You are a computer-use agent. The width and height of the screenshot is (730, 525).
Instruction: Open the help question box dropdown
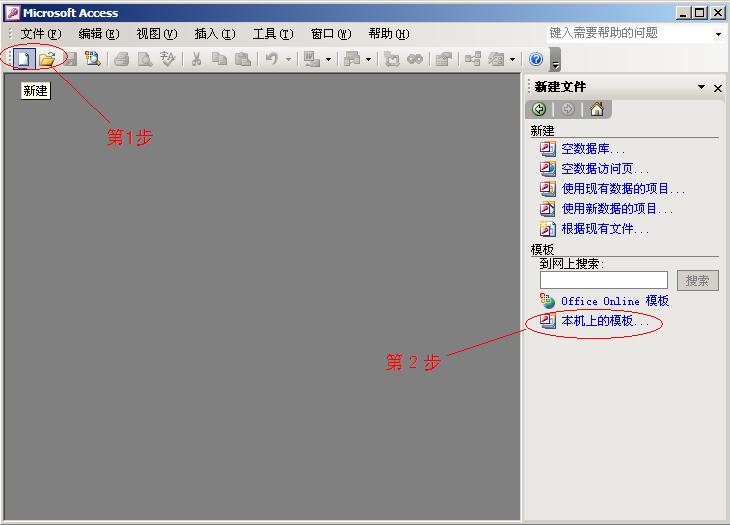click(x=718, y=34)
